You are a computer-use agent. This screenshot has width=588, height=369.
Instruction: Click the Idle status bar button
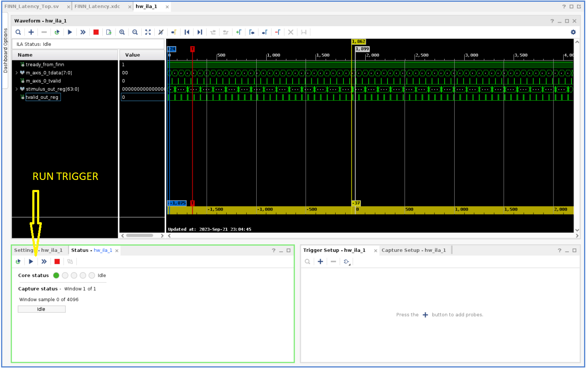point(41,309)
